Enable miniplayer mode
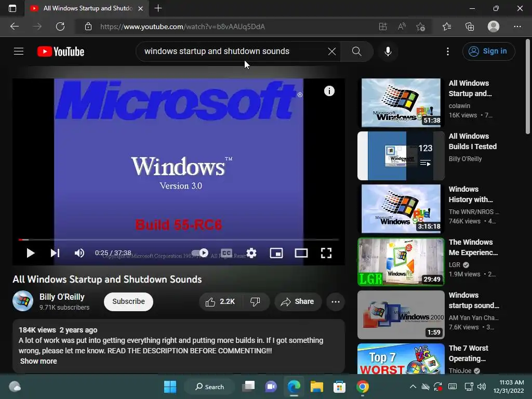The height and width of the screenshot is (399, 532). click(x=276, y=253)
